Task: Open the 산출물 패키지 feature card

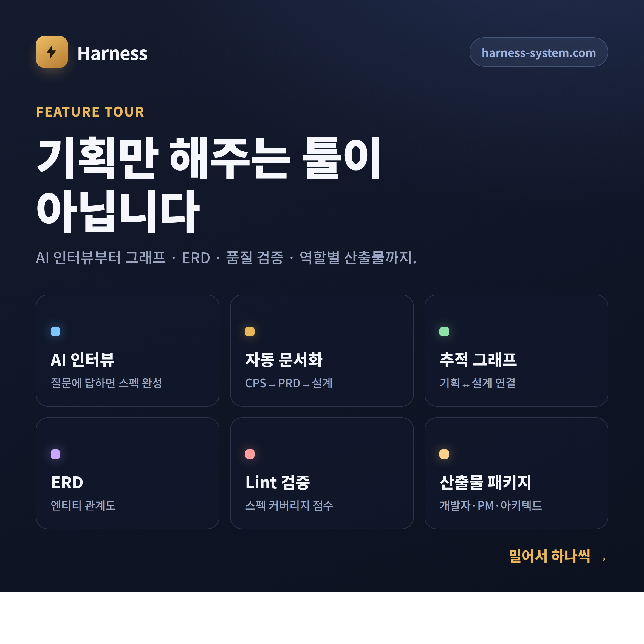Action: 516,473
